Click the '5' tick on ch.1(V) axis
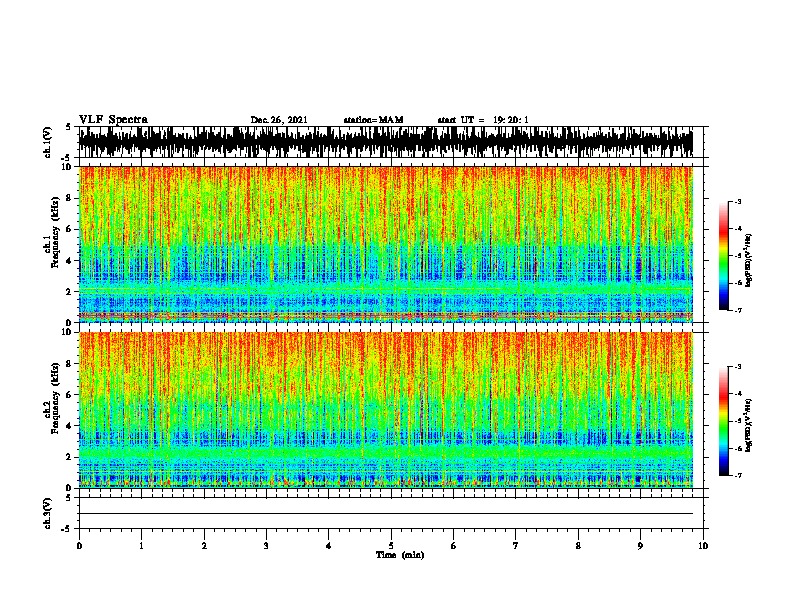792x612 pixels. [x=69, y=128]
